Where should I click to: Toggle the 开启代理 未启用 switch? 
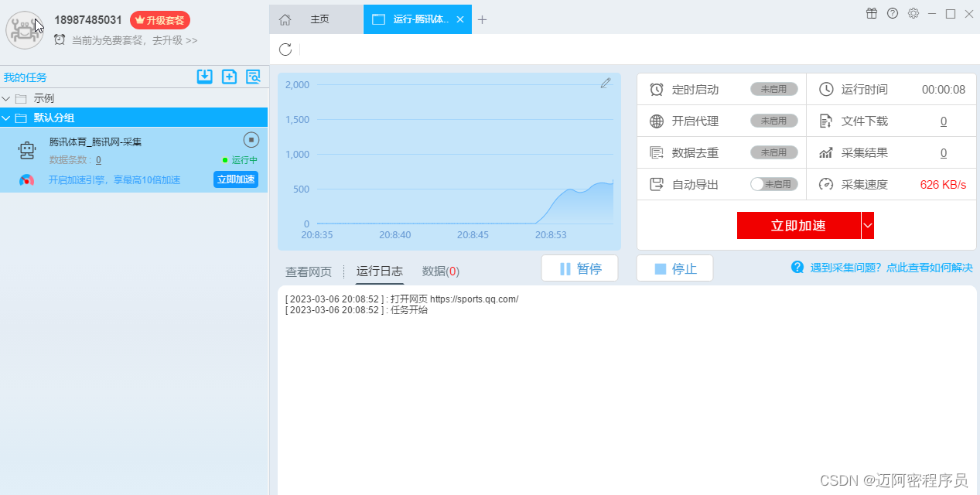[x=773, y=121]
